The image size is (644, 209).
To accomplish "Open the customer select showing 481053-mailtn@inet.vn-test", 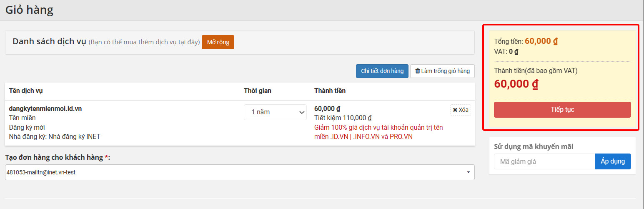I will point(240,172).
